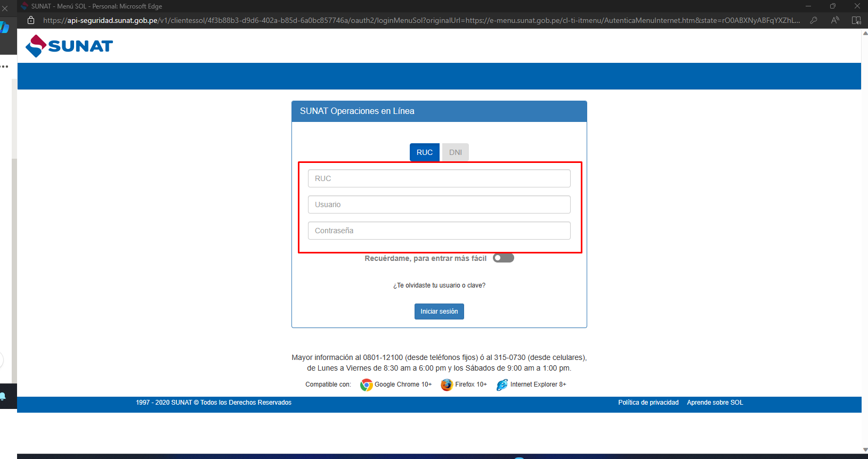Switch to the DNI login tab
Viewport: 868px width, 459px height.
[455, 152]
